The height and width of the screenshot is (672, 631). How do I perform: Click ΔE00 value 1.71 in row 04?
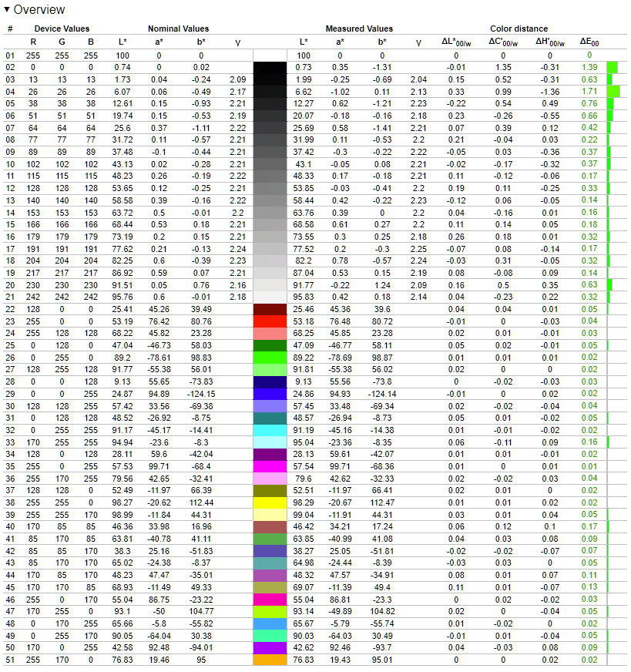pyautogui.click(x=589, y=91)
